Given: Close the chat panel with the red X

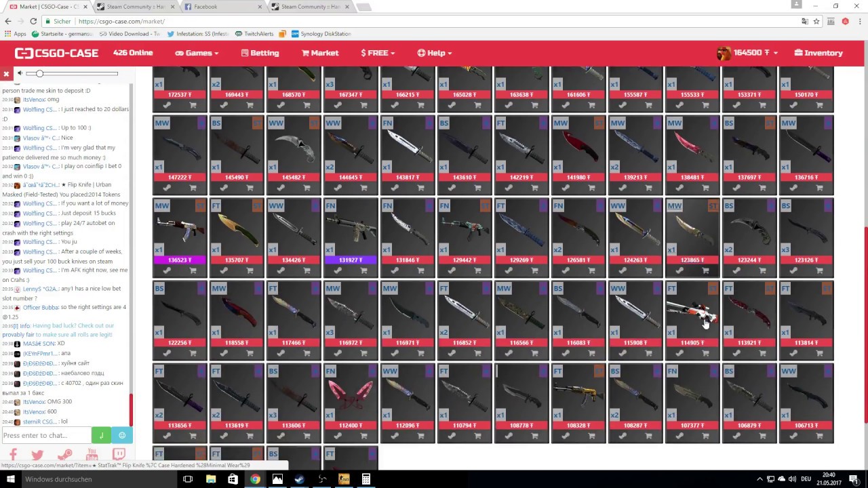Looking at the screenshot, I should (x=6, y=73).
